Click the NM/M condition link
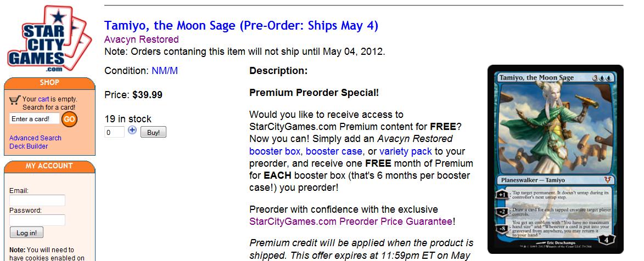Viewport: 644px width, 261px height. point(165,71)
